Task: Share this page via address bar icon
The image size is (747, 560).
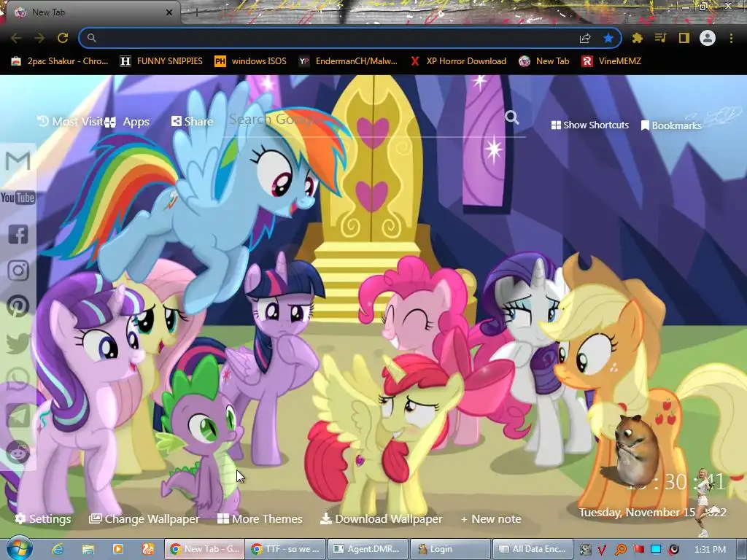Action: 585,38
